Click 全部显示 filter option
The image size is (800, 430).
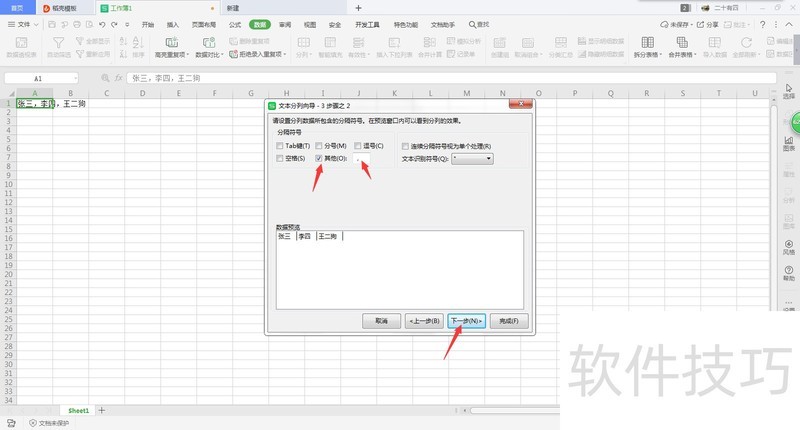[x=93, y=41]
